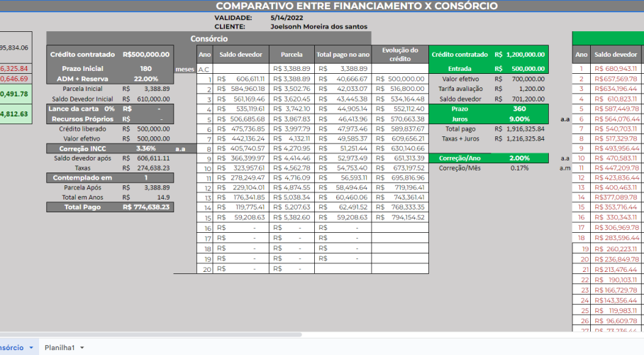The image size is (644, 355).
Task: Click the validity date 5/14/2022 cell
Action: coord(284,16)
